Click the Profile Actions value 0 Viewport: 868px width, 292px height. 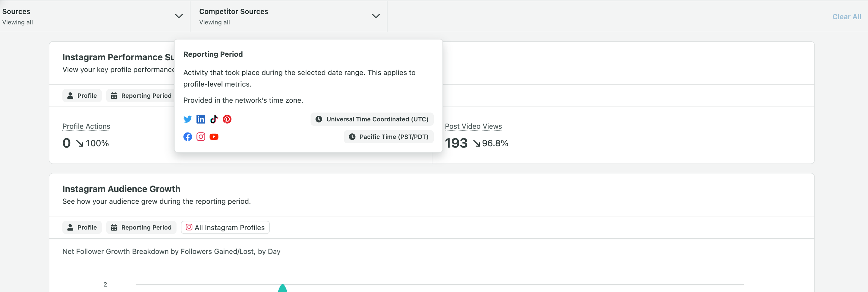click(x=66, y=143)
